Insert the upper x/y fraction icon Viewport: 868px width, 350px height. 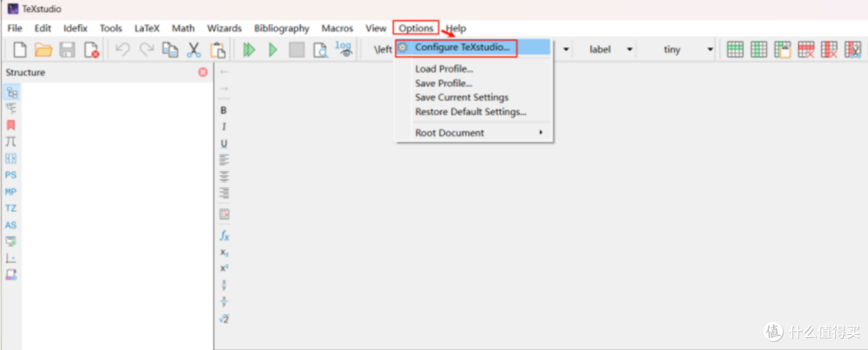pos(223,285)
